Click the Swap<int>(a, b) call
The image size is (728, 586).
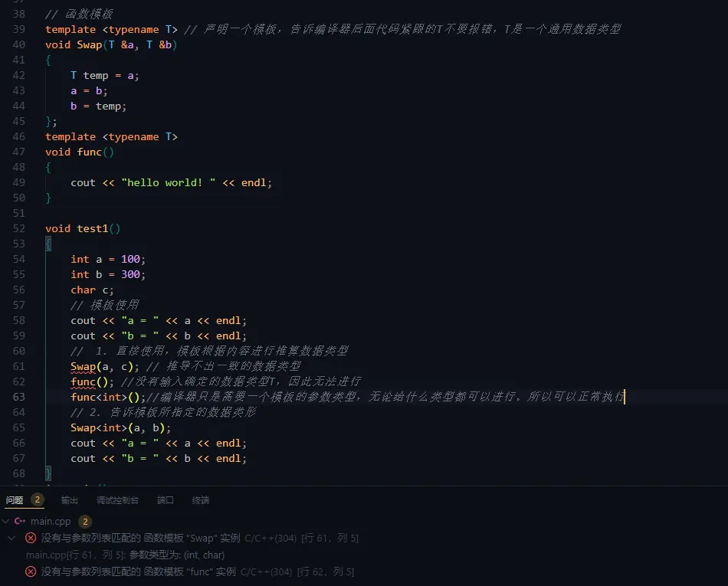121,427
